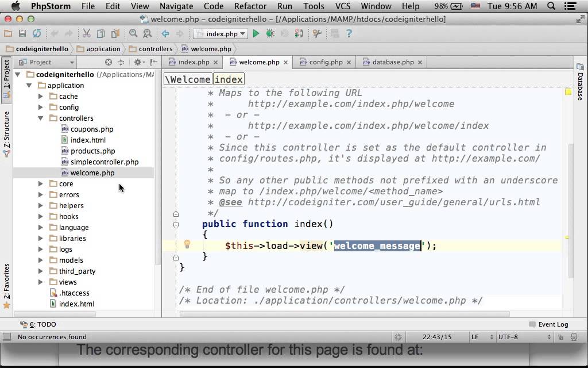Open the Refactor menu
The image size is (588, 368).
250,6
